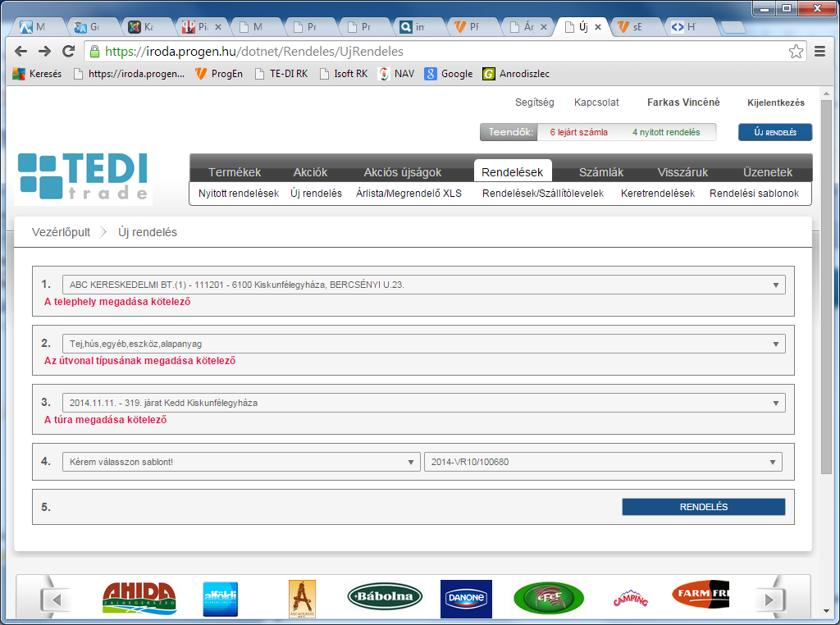The height and width of the screenshot is (625, 840).
Task: Slide brand carousel left with arrow
Action: tap(56, 600)
